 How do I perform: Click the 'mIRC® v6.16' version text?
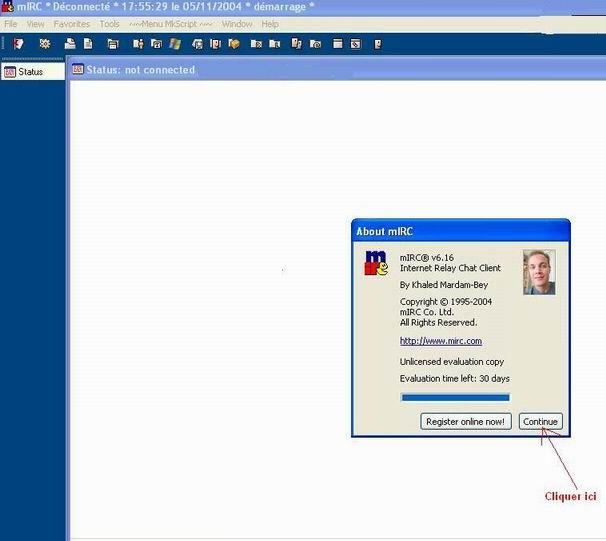[427, 258]
